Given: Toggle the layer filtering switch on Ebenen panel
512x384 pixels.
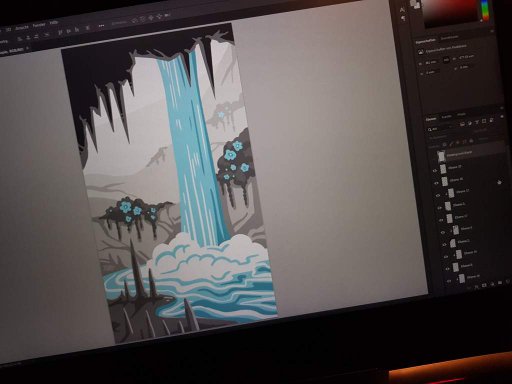Looking at the screenshot, I should click(501, 117).
